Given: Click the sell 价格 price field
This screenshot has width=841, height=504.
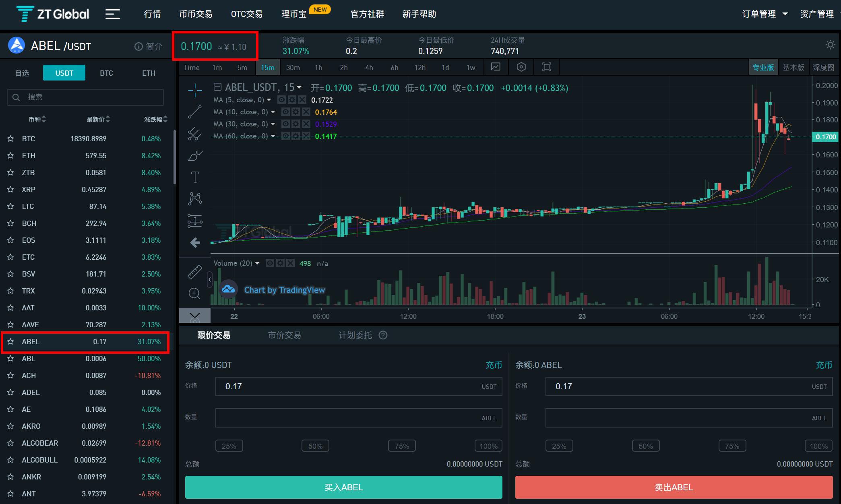Looking at the screenshot, I should [689, 386].
